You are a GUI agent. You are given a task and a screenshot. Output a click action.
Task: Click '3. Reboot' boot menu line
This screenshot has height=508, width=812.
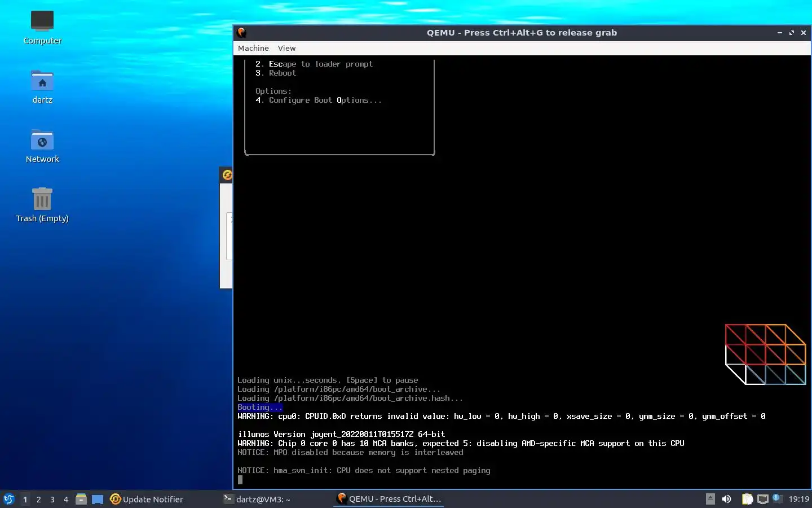click(x=276, y=73)
